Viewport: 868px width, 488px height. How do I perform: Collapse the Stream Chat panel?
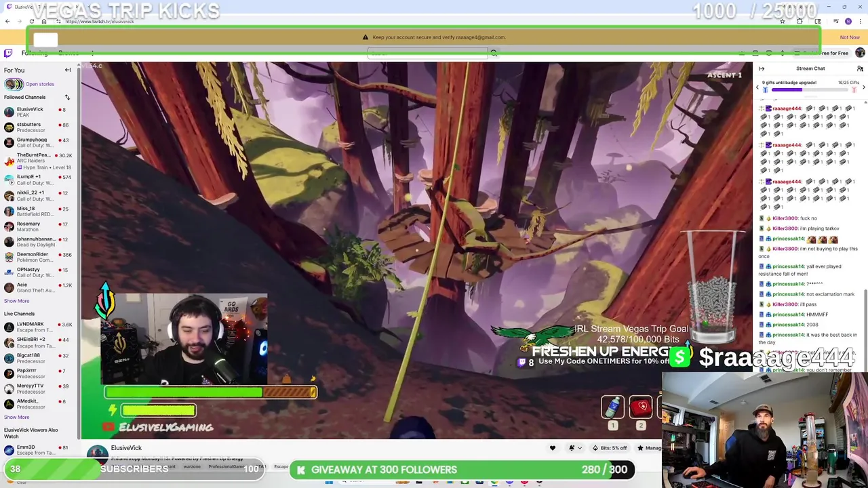point(762,68)
